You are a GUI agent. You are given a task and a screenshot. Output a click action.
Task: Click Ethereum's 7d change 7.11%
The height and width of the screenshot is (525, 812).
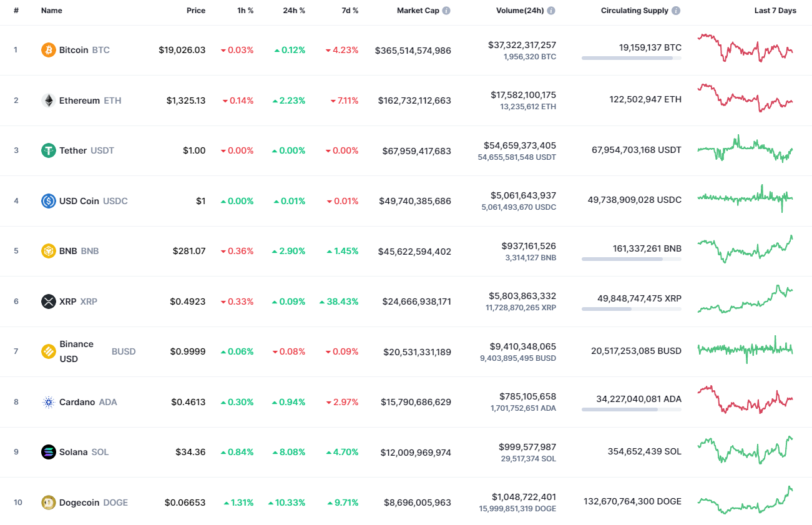[344, 101]
